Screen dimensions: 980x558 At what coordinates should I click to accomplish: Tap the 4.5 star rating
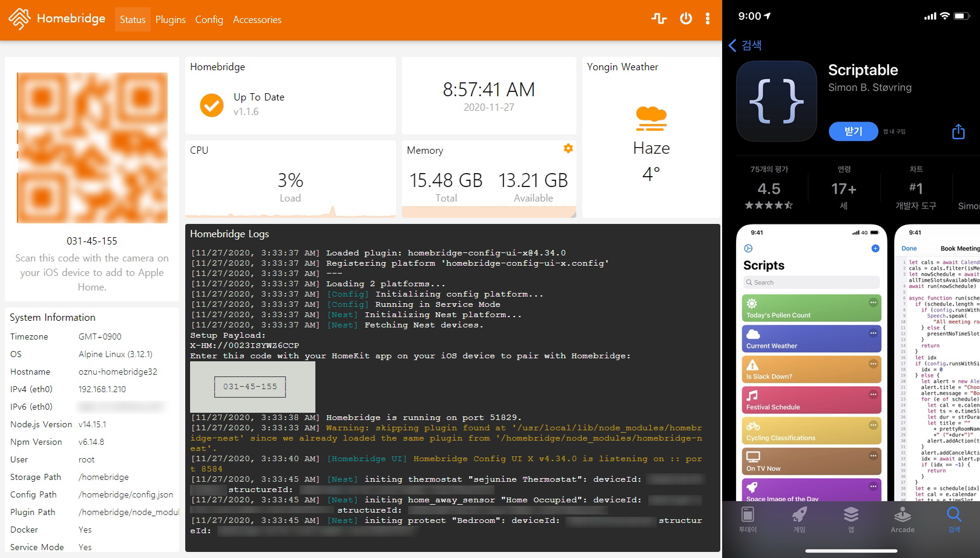pos(769,195)
